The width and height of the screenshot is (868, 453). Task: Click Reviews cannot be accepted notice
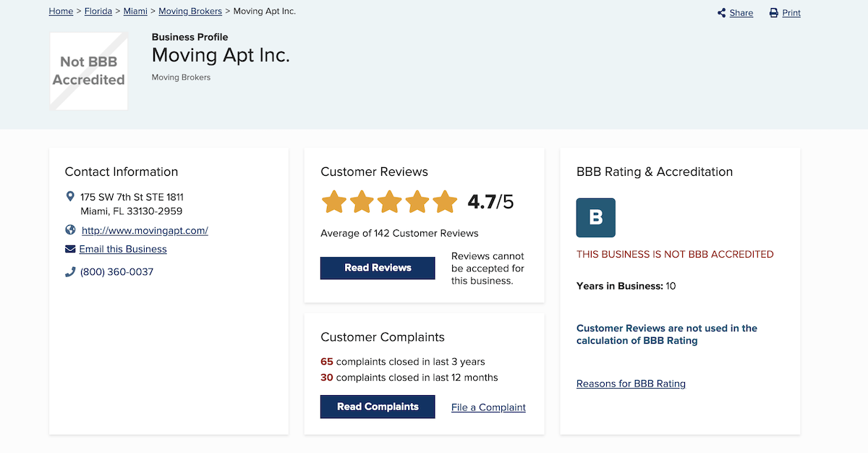pyautogui.click(x=488, y=268)
